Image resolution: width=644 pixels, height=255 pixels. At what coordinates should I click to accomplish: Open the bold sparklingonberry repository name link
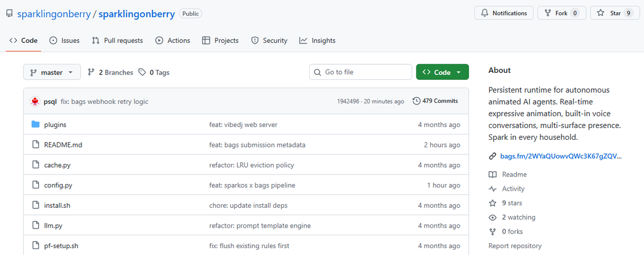136,14
